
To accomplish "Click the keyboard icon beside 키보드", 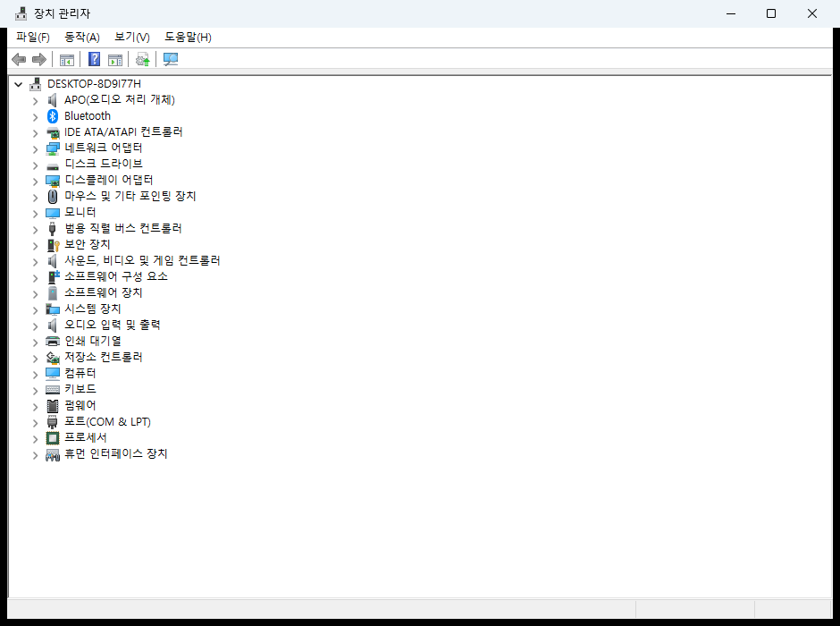I will pyautogui.click(x=53, y=390).
